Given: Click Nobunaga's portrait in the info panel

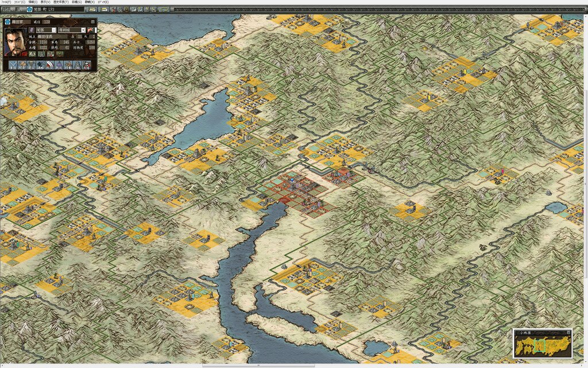Looking at the screenshot, I should click(16, 41).
